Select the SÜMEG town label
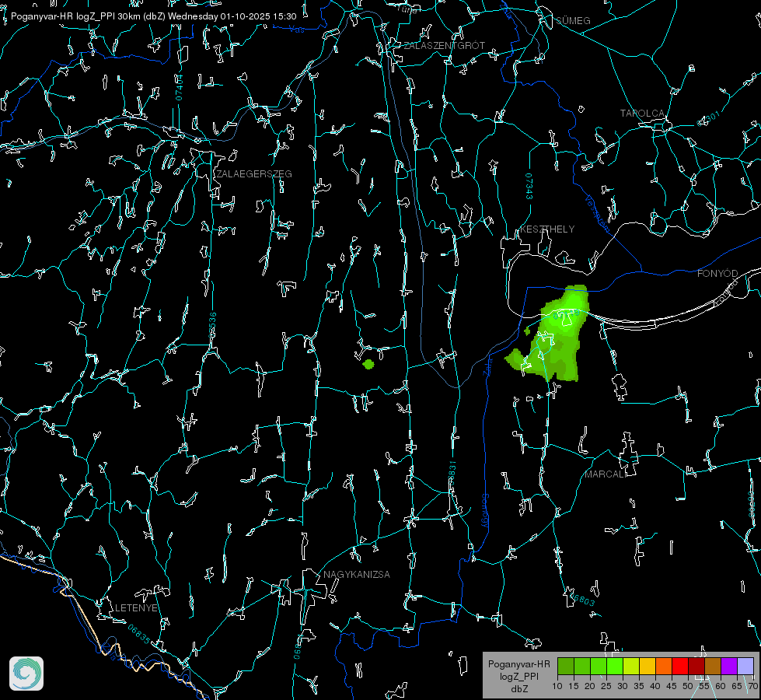 573,20
